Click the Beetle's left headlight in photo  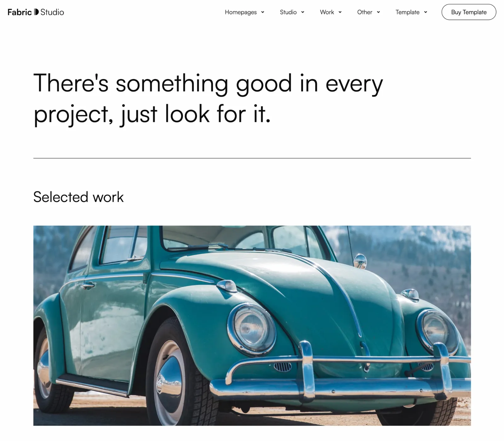point(251,329)
